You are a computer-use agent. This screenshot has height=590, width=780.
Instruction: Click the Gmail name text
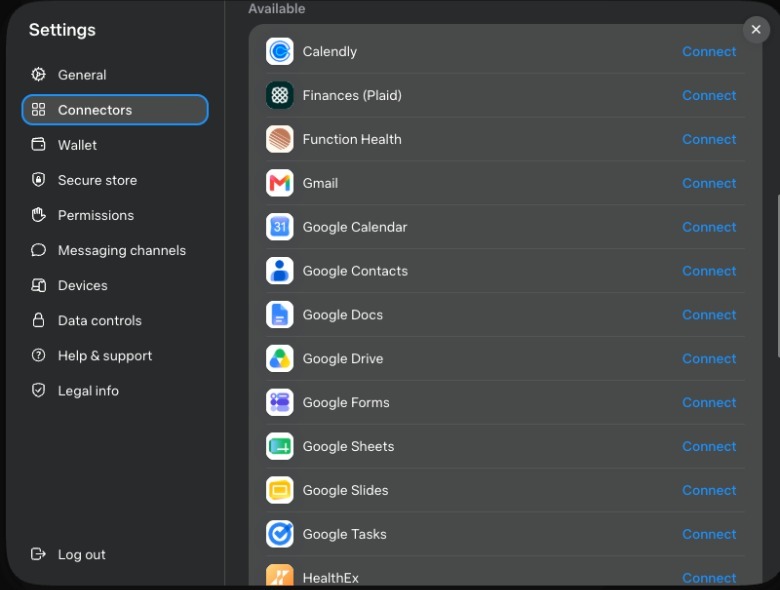[320, 183]
